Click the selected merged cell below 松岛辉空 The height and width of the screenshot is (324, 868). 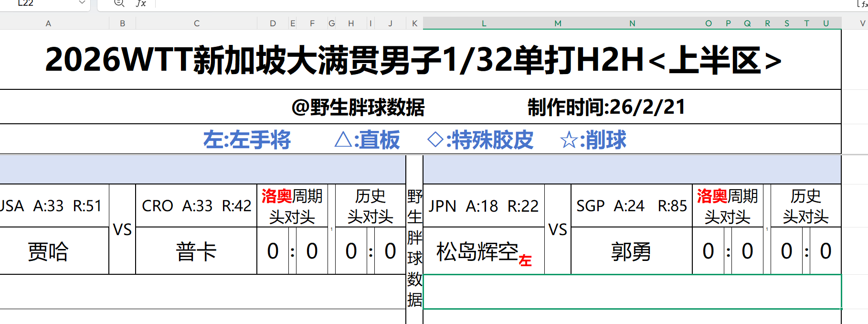pos(632,292)
